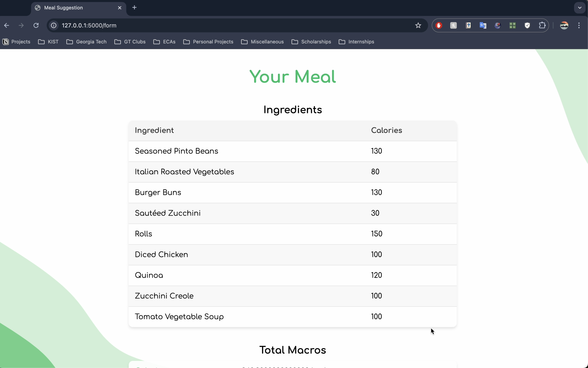This screenshot has width=588, height=368.
Task: Open the Honey extension icon
Action: (x=453, y=25)
